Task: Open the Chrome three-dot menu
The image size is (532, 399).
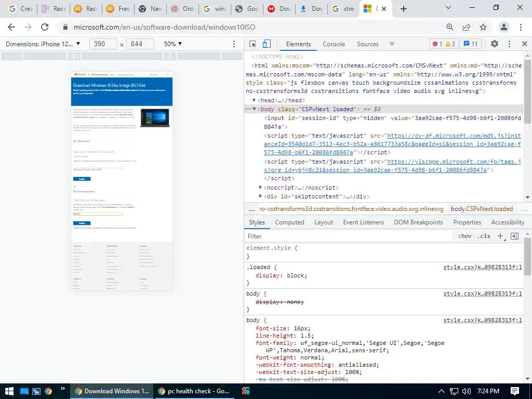Action: tap(521, 27)
